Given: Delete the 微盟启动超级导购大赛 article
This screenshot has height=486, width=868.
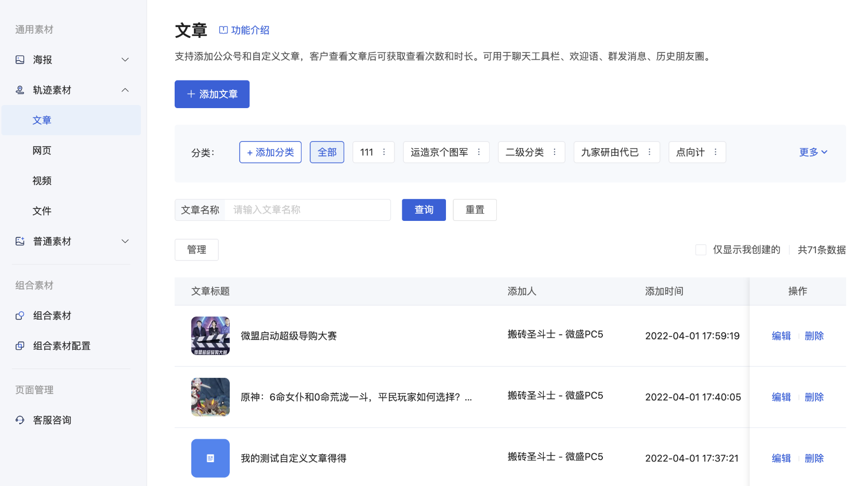Looking at the screenshot, I should [x=814, y=336].
